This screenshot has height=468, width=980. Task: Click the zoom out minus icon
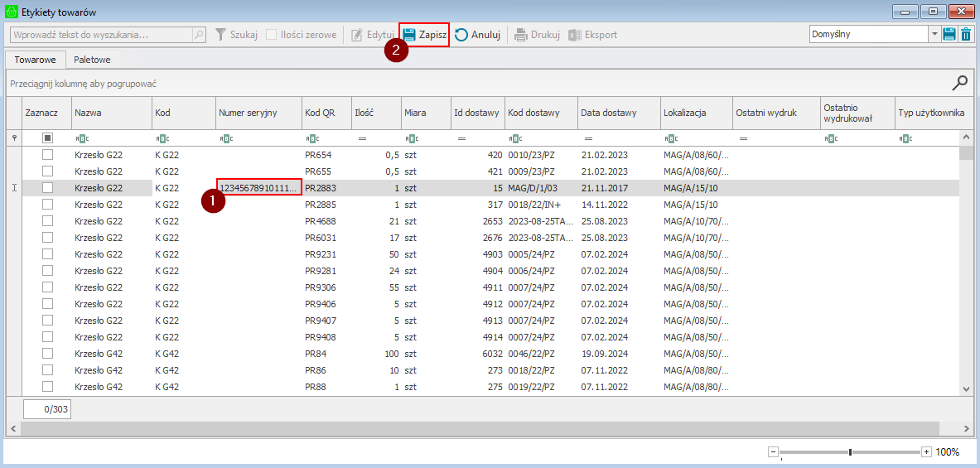773,451
